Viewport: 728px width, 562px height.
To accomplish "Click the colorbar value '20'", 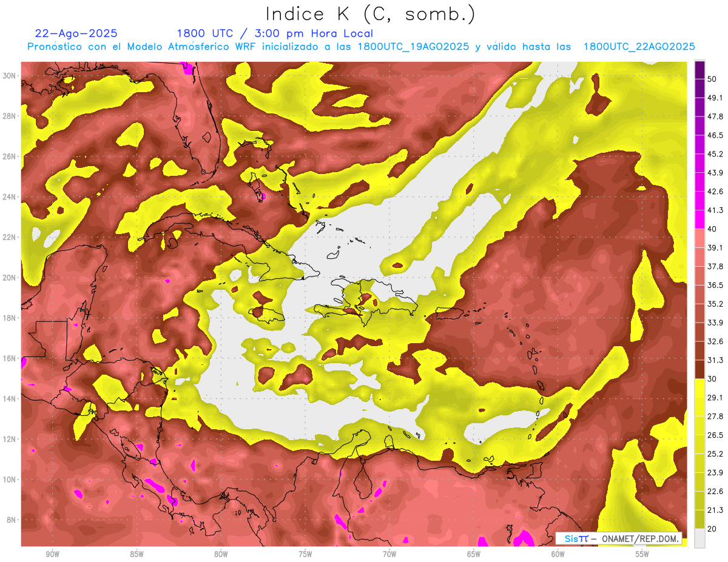I will click(x=712, y=529).
